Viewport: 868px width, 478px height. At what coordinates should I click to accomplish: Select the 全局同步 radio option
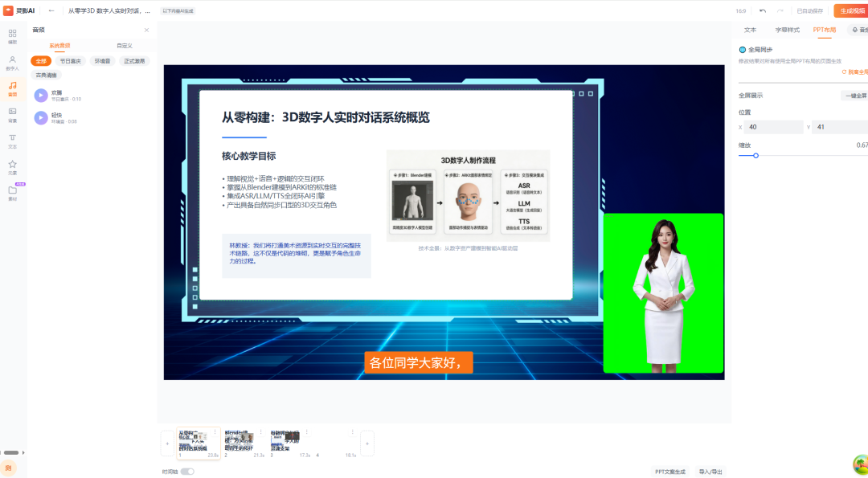click(743, 50)
